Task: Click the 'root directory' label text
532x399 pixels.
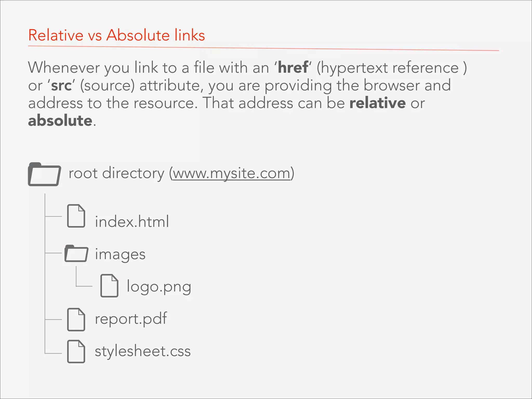Action: [116, 173]
